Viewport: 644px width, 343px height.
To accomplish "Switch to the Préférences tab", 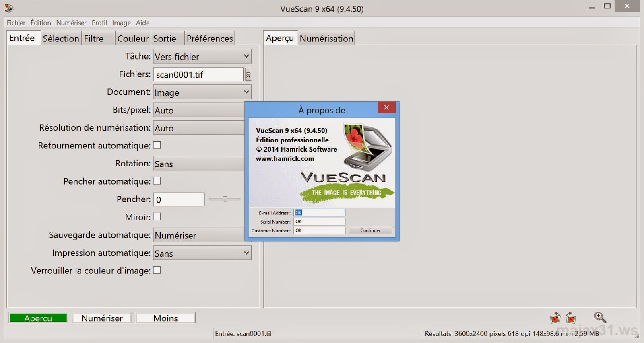I will click(x=210, y=39).
